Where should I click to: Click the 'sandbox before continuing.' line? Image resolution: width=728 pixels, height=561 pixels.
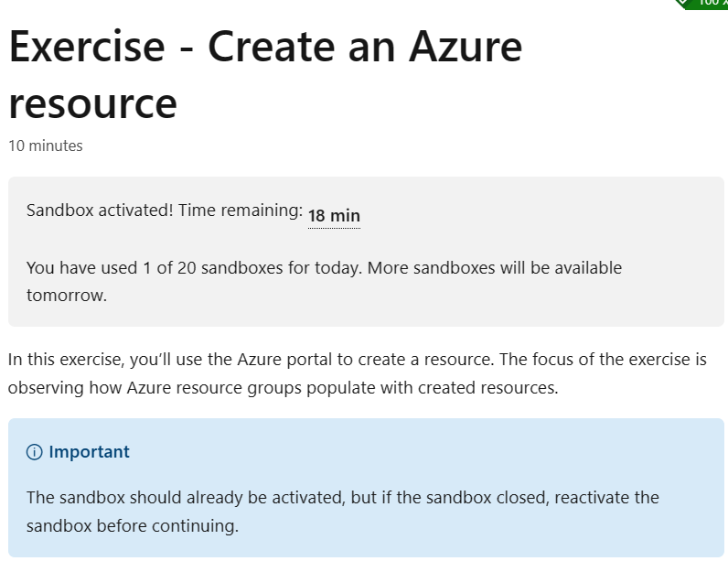tap(133, 526)
